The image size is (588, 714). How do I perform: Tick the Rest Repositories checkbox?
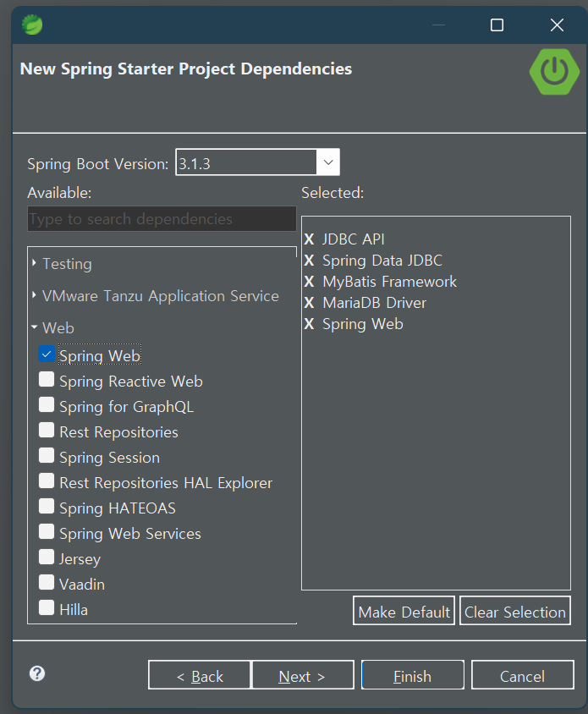pyautogui.click(x=47, y=431)
